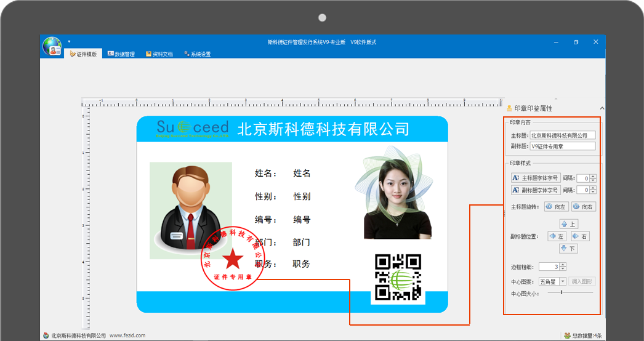Restore down the application window
The height and width of the screenshot is (341, 644).
pyautogui.click(x=576, y=42)
